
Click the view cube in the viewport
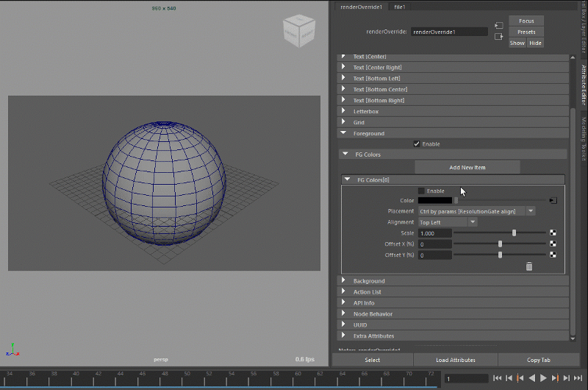coord(299,32)
